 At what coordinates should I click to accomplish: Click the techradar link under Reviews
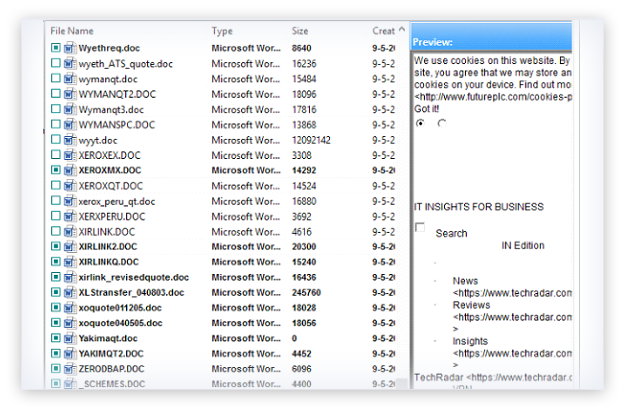(x=512, y=317)
